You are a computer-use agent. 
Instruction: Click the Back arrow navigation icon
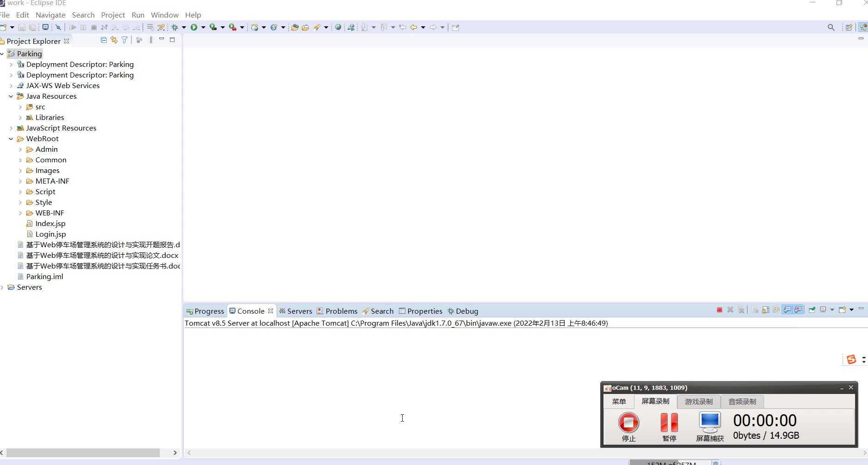(x=414, y=27)
